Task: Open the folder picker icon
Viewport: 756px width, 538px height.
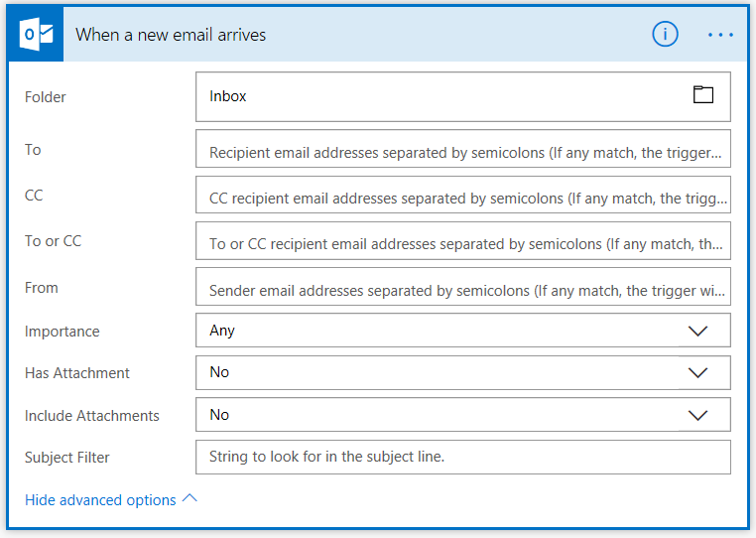Action: (x=703, y=95)
